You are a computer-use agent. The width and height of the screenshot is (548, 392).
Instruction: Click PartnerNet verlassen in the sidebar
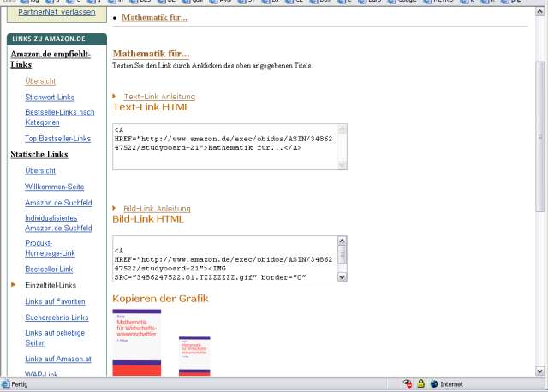(x=57, y=12)
